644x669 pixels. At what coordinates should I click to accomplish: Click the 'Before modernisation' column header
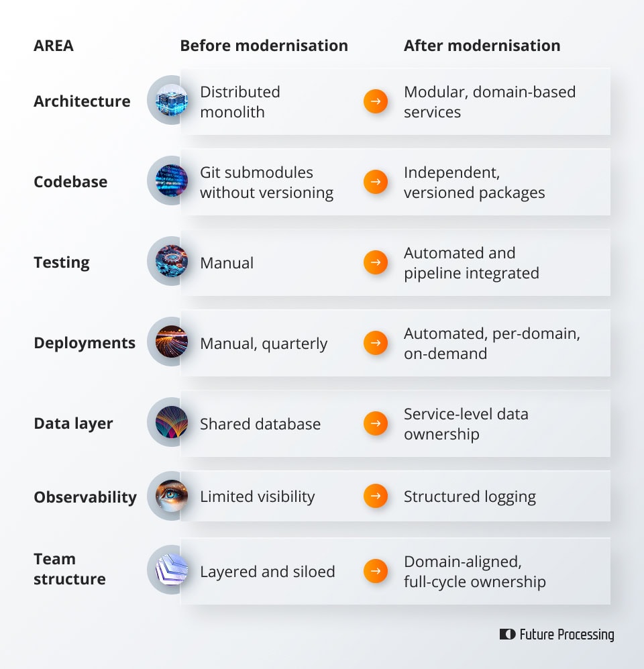[x=264, y=46]
